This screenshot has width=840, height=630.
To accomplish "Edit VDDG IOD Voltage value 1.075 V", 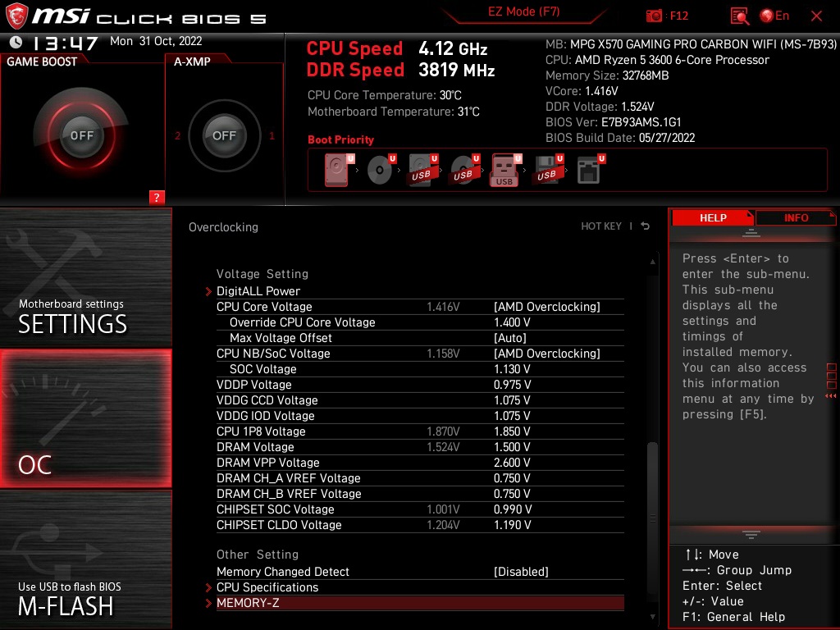I will [x=512, y=416].
